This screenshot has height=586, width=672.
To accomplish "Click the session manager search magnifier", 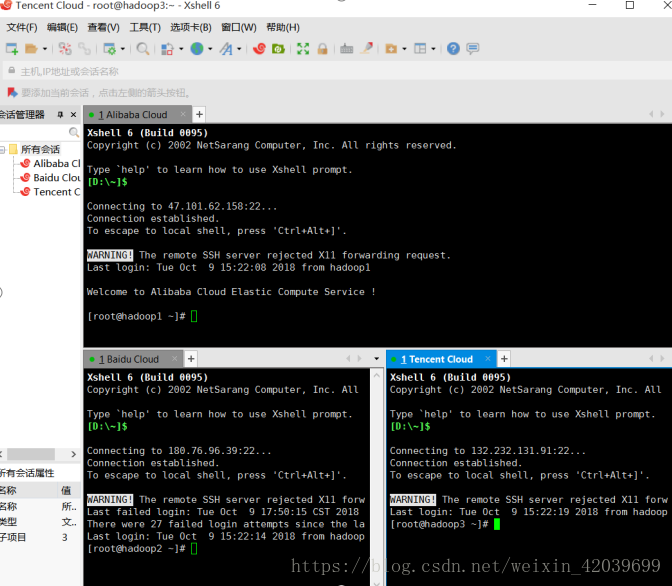I will pos(74,132).
